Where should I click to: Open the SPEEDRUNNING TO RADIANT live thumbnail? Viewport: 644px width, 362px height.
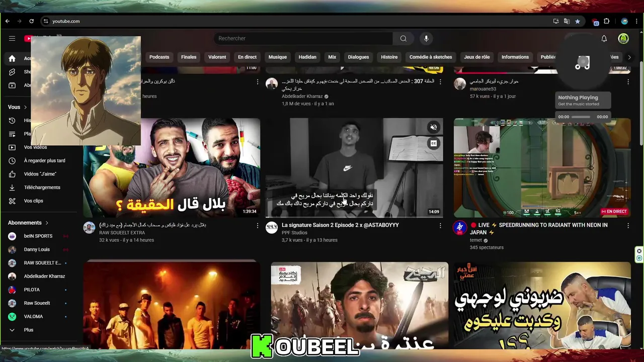click(542, 168)
